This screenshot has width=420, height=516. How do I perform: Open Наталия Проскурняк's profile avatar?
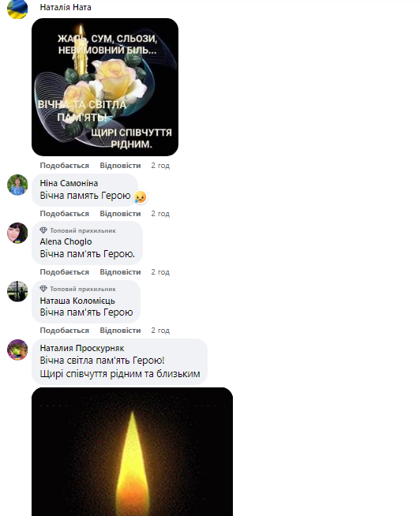point(17,350)
